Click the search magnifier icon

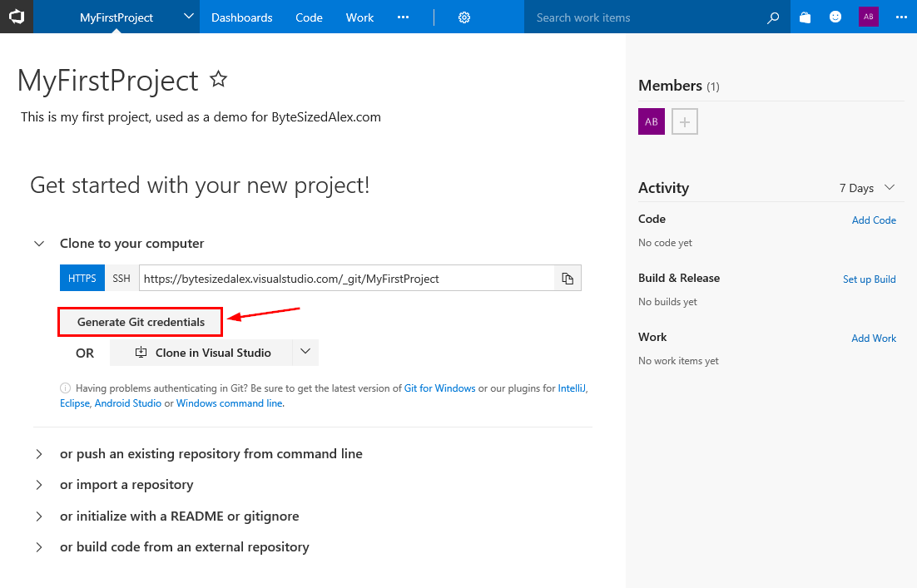(x=773, y=17)
